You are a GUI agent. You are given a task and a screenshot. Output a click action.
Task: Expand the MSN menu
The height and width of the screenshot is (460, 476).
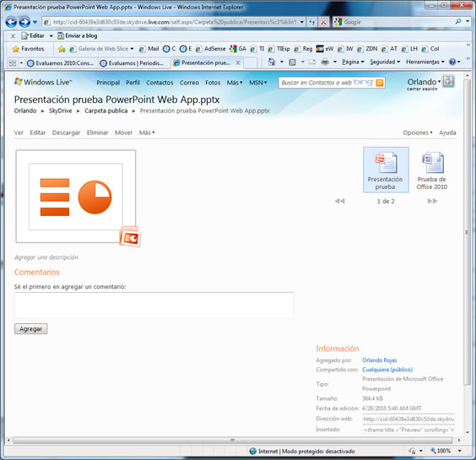(258, 83)
